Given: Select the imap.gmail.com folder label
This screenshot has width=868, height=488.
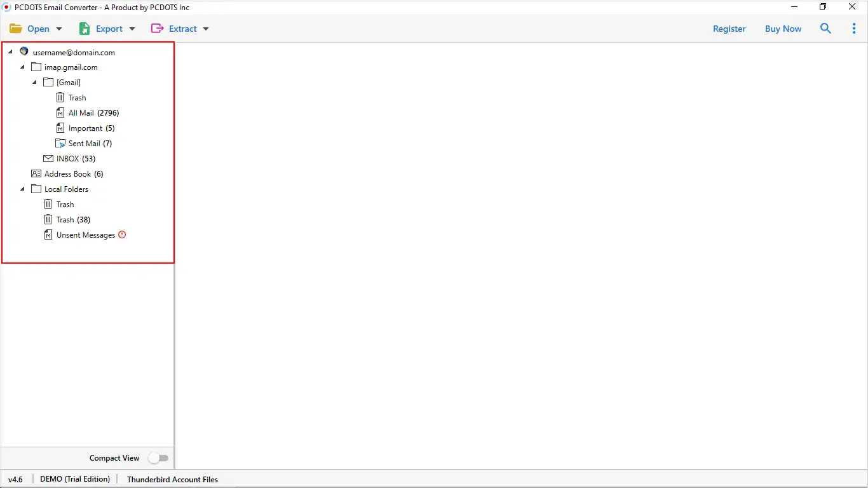Looking at the screenshot, I should tap(71, 67).
